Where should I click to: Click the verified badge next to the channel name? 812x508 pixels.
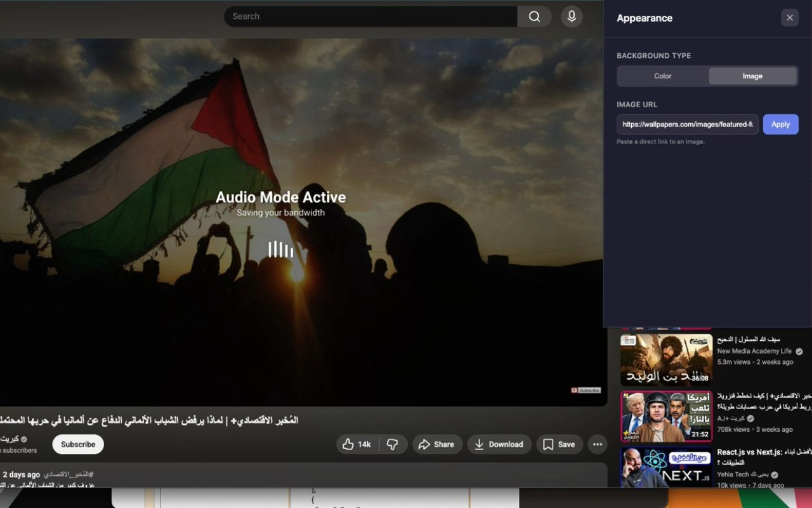[24, 439]
